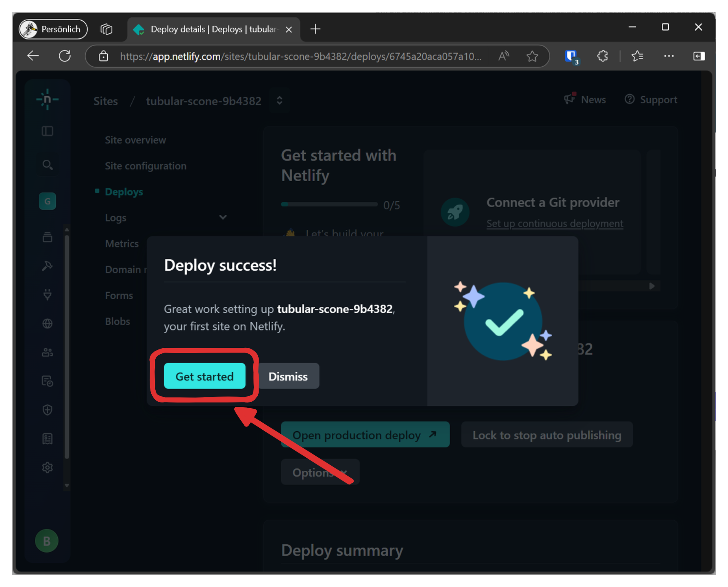Open the sites stack icon in sidebar
This screenshot has width=728, height=587.
click(47, 237)
